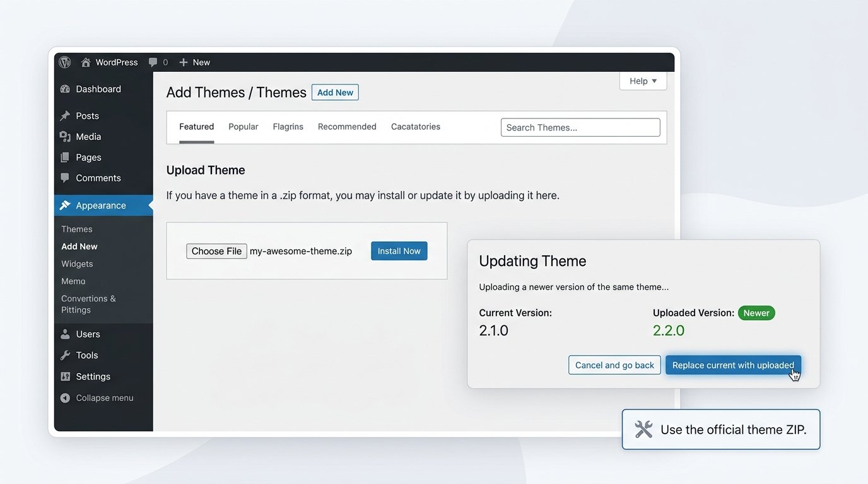The image size is (868, 484).
Task: Click the current version number 2.1.0
Action: (x=494, y=331)
